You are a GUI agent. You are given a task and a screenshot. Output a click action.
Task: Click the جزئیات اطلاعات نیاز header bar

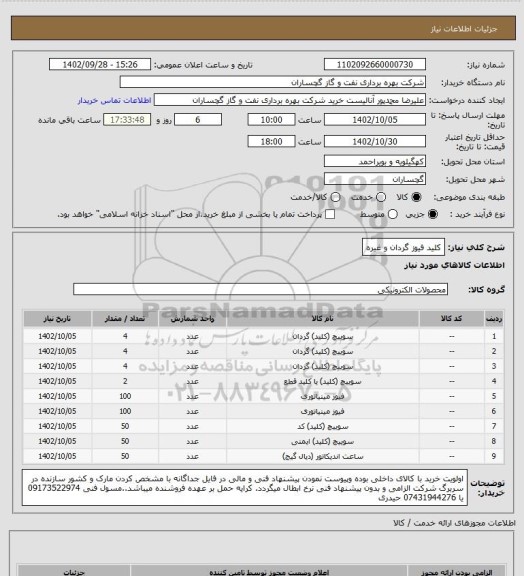coord(263,28)
